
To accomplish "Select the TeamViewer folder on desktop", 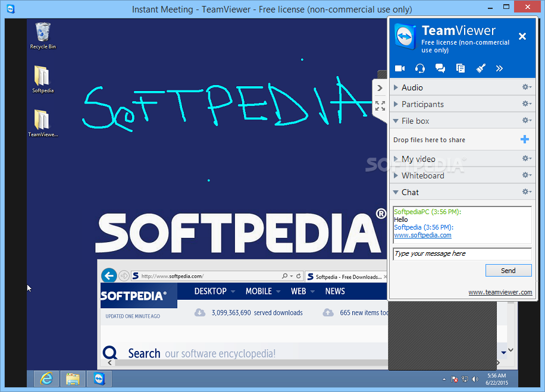I will (x=43, y=123).
